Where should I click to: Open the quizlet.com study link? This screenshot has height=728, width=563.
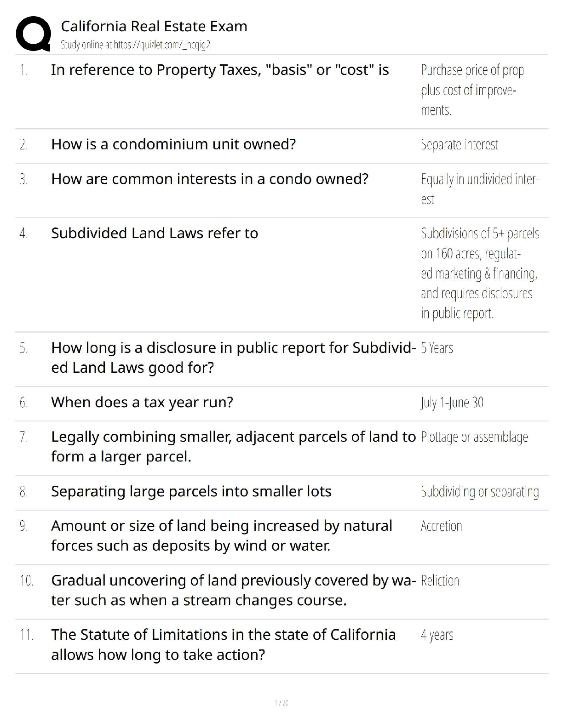135,45
